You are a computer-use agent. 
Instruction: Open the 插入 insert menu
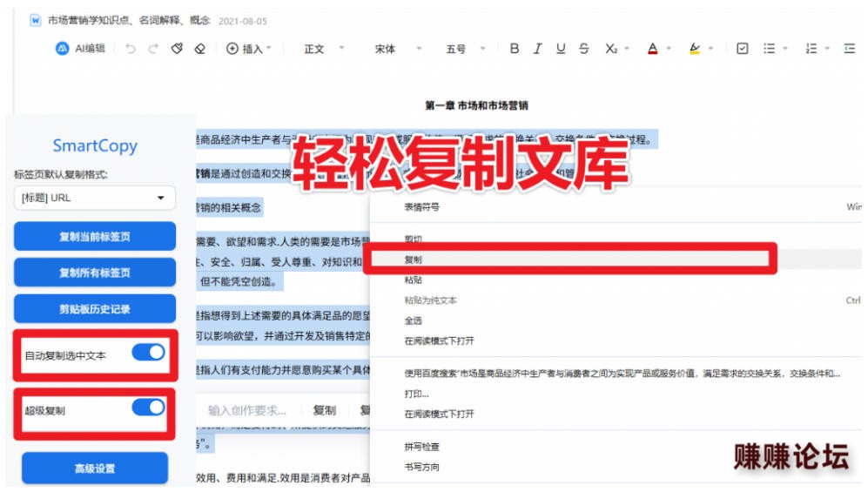[248, 49]
